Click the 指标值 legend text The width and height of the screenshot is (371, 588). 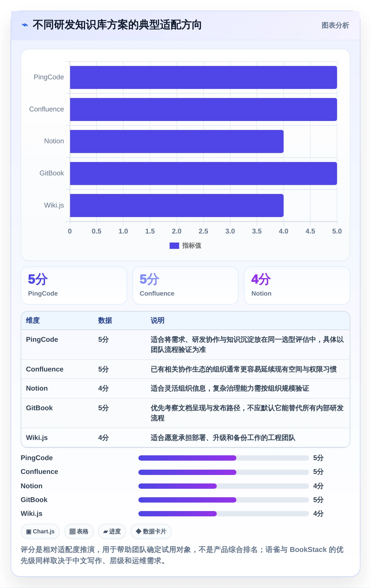pyautogui.click(x=192, y=245)
